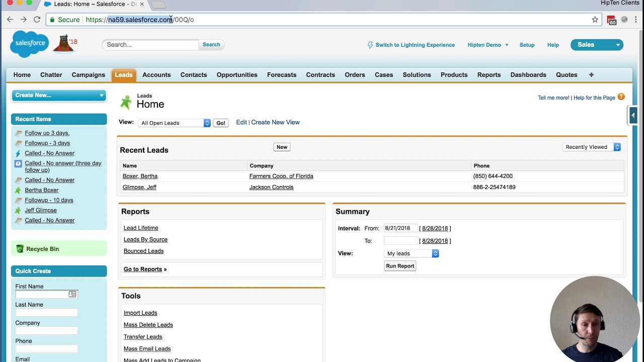
Task: Click the Go! button
Action: (x=221, y=123)
